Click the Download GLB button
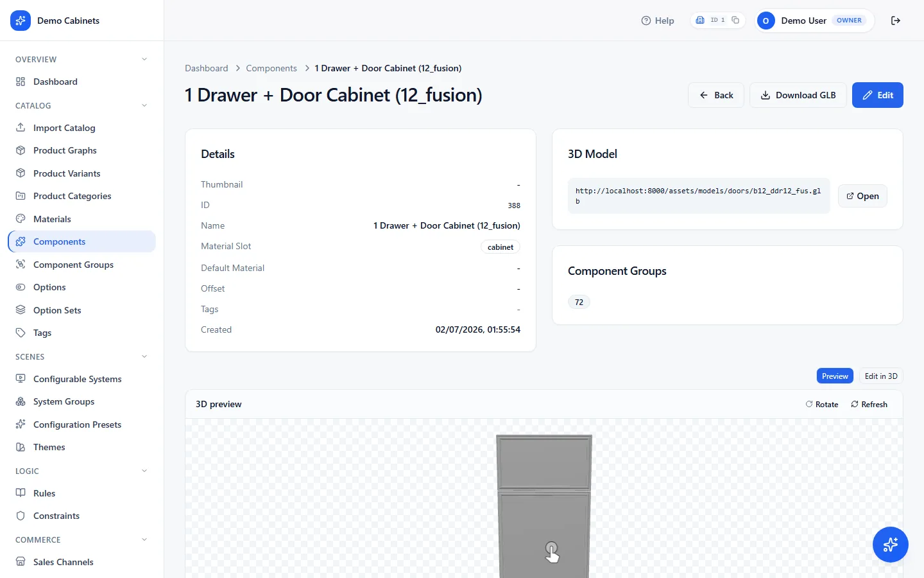Viewport: 924px width, 578px height. click(x=798, y=95)
